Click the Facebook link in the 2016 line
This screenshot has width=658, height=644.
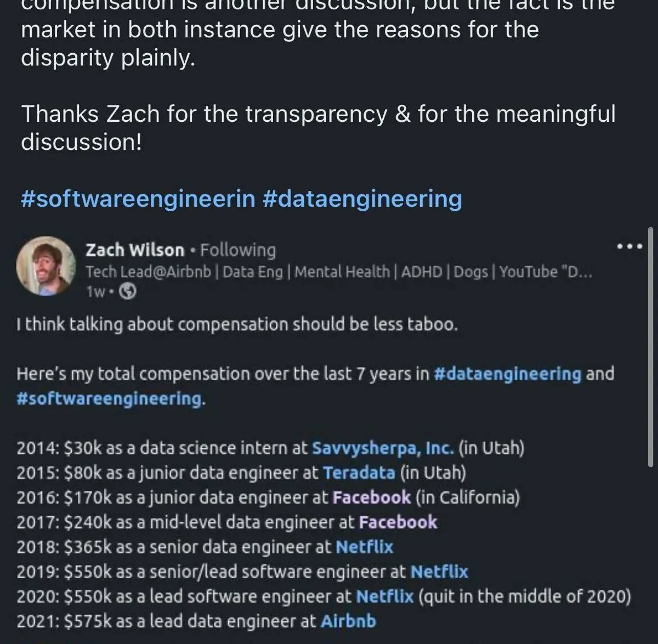tap(371, 498)
